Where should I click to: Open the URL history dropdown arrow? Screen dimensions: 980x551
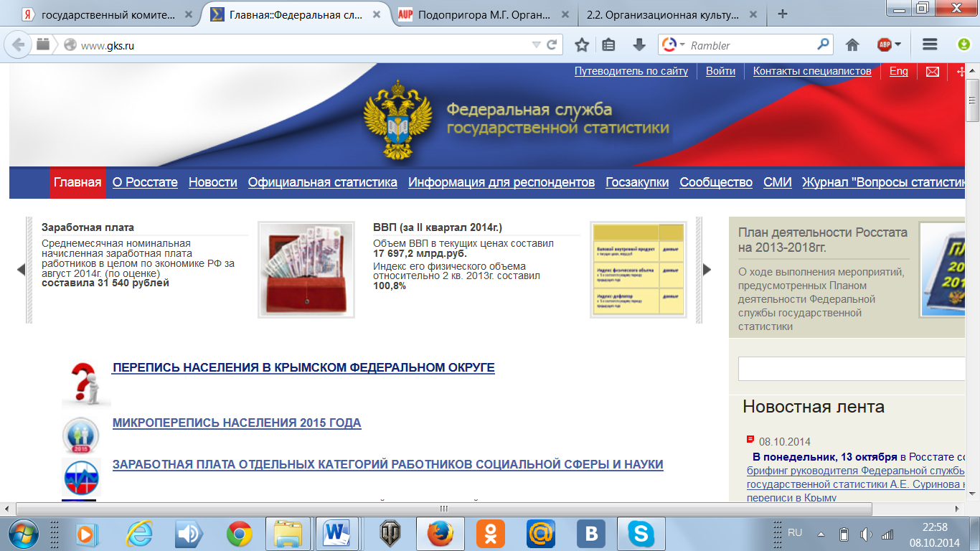click(536, 44)
